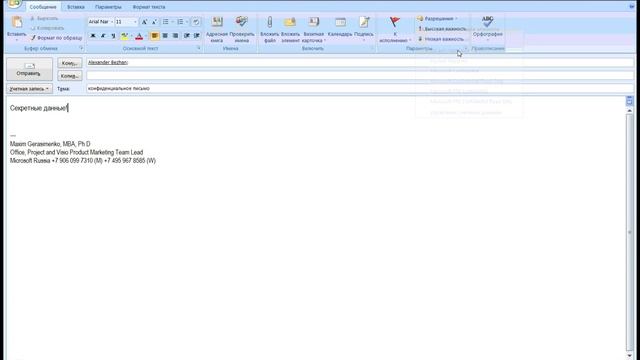Open the font color dropdown arrow

coord(145,36)
